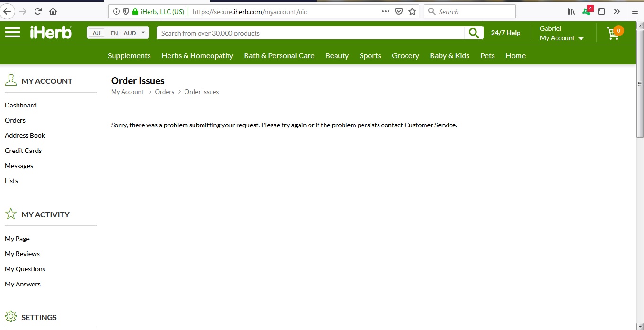Select the Bath & Personal Care menu
Screen dimensions: 644x330
279,55
